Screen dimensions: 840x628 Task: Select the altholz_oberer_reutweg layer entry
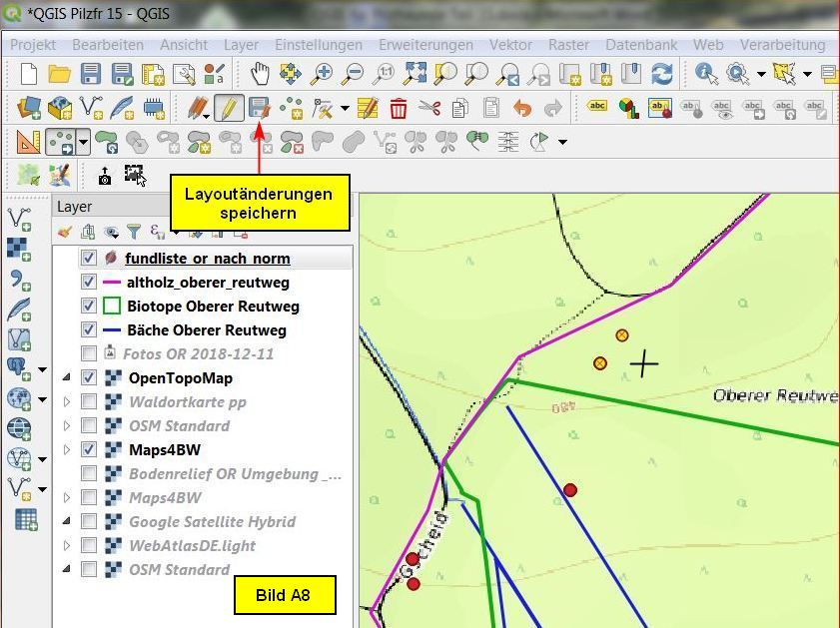208,283
